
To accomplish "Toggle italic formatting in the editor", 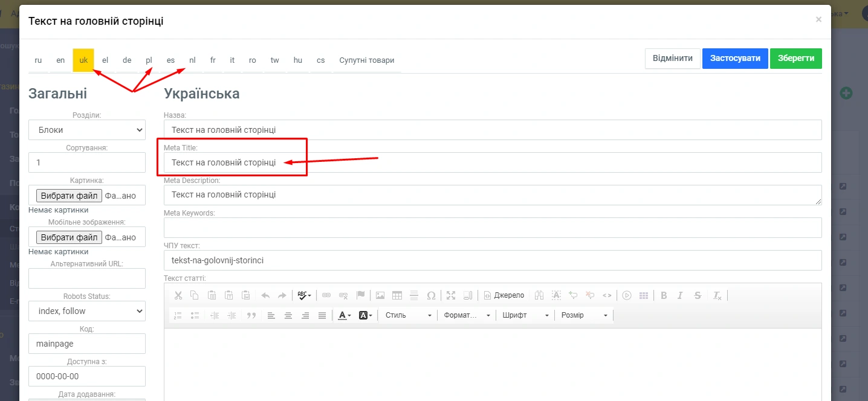I will point(680,295).
